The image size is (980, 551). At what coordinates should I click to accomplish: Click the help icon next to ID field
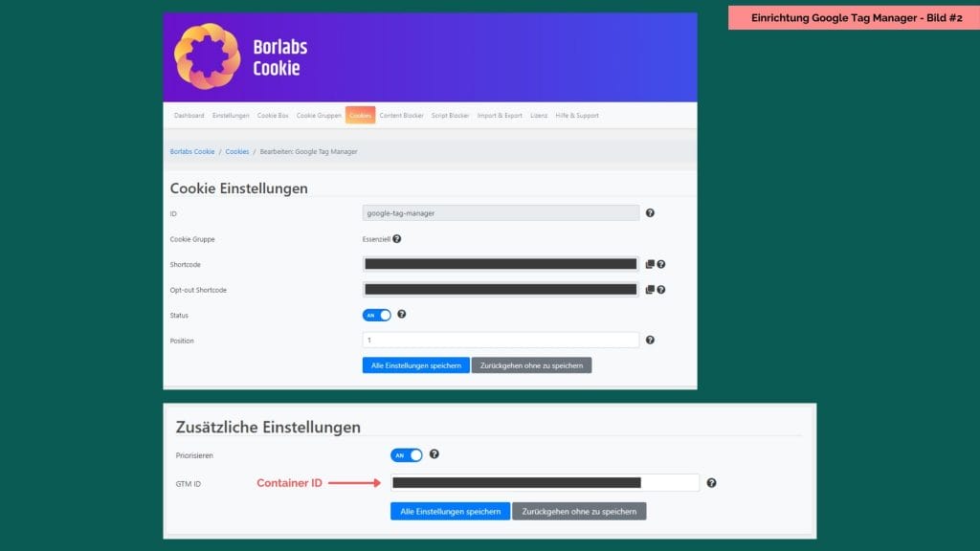[x=650, y=213]
